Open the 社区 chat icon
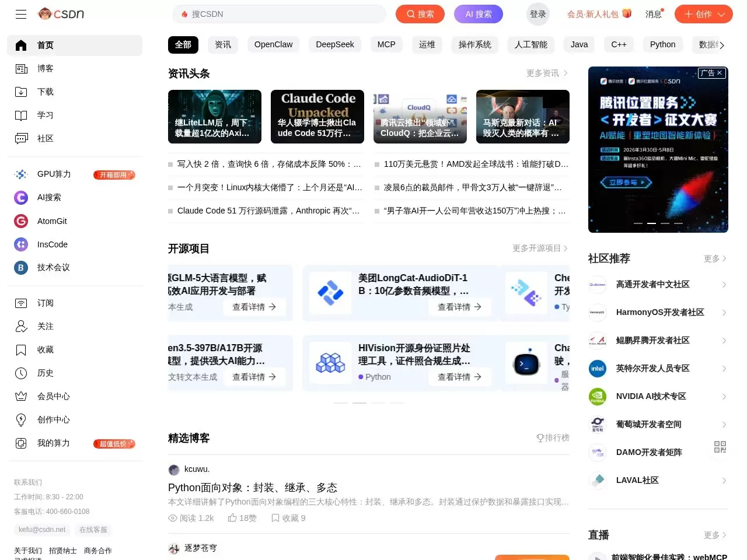Screen dimensions: 747x560 [x=21, y=139]
